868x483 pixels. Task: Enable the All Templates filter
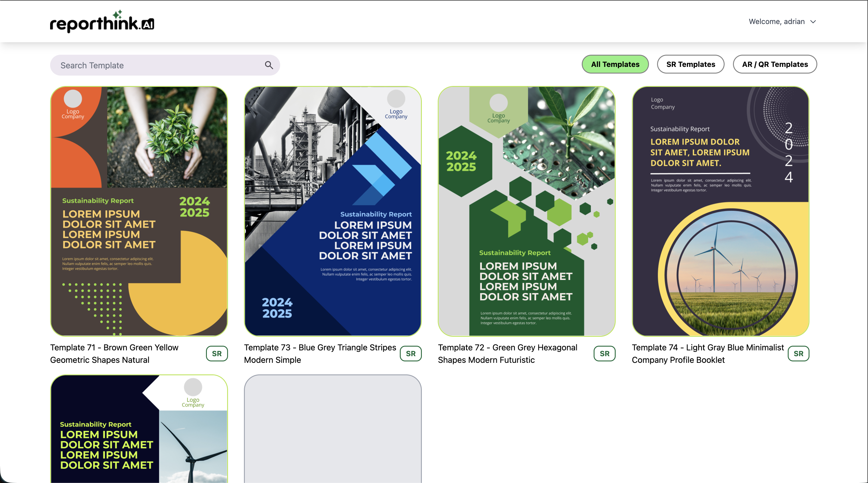(615, 64)
